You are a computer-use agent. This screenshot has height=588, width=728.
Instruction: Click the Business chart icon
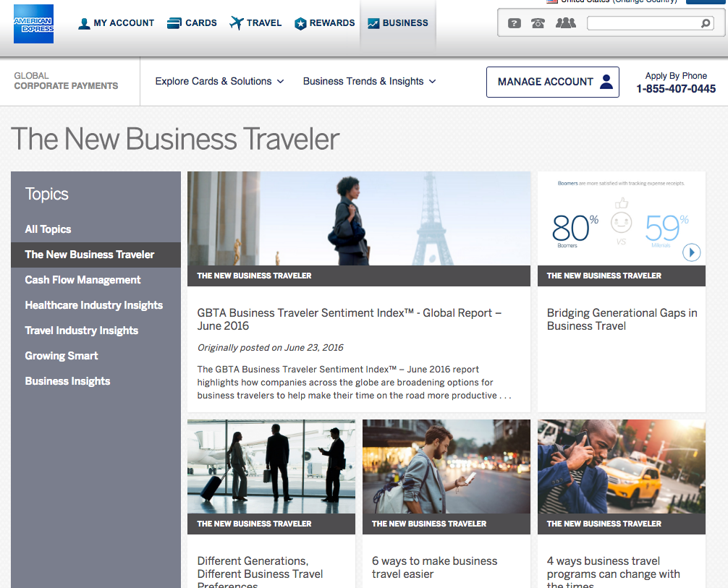click(373, 23)
